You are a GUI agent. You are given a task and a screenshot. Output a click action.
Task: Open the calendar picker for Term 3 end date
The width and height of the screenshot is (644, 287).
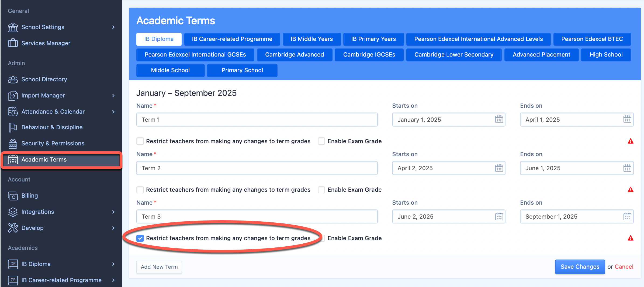point(627,216)
